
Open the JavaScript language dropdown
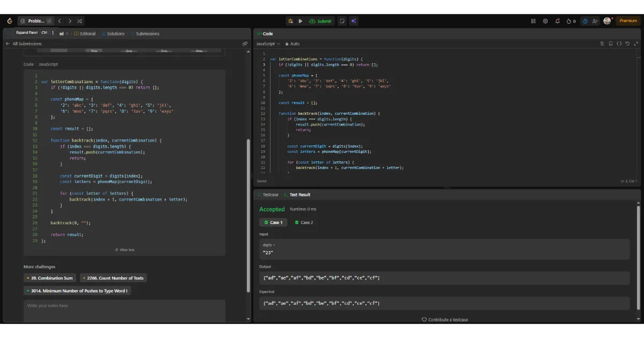[x=268, y=44]
